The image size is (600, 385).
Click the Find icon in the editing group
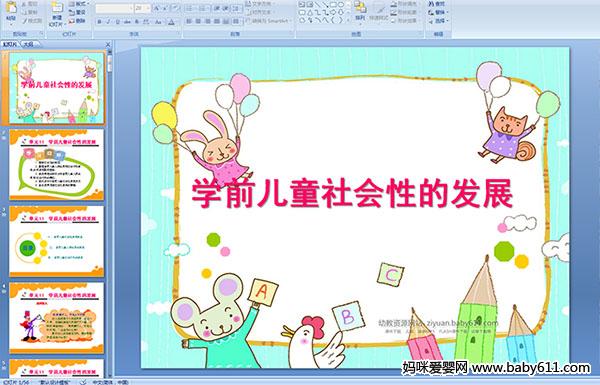pyautogui.click(x=437, y=4)
